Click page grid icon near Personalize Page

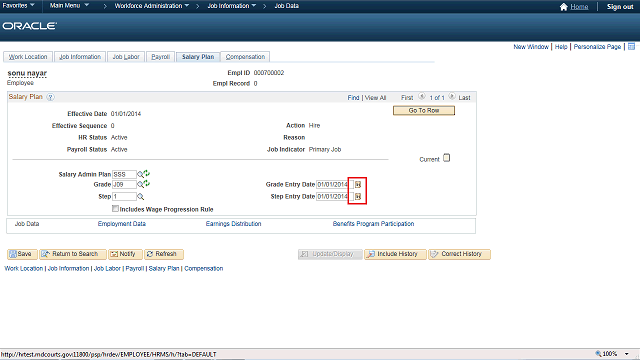[x=631, y=47]
